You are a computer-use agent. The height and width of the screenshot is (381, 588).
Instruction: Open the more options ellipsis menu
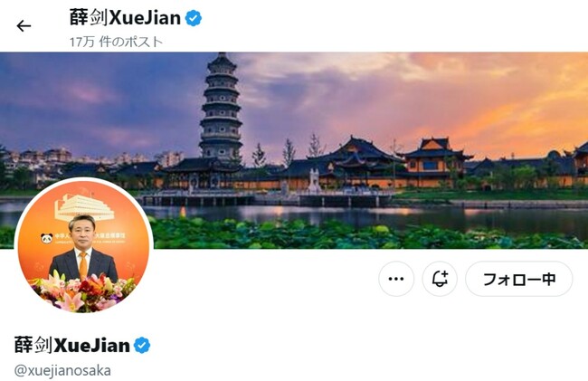[396, 279]
